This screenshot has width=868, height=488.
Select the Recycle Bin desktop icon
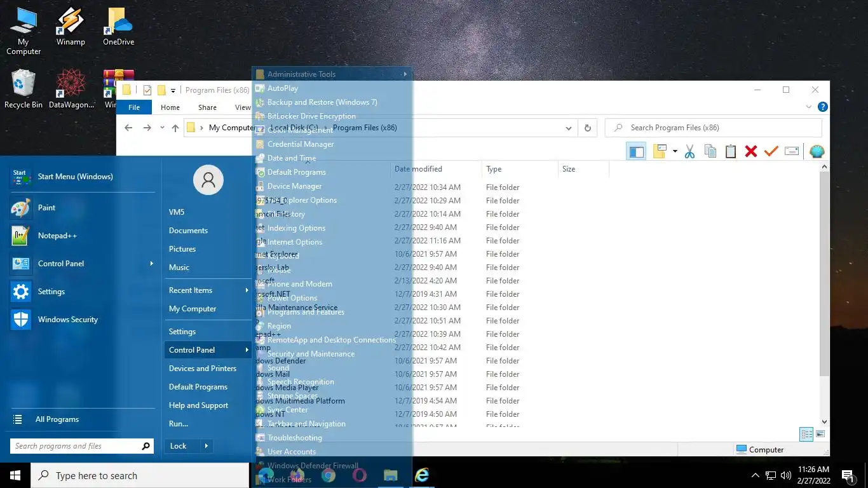tap(24, 89)
